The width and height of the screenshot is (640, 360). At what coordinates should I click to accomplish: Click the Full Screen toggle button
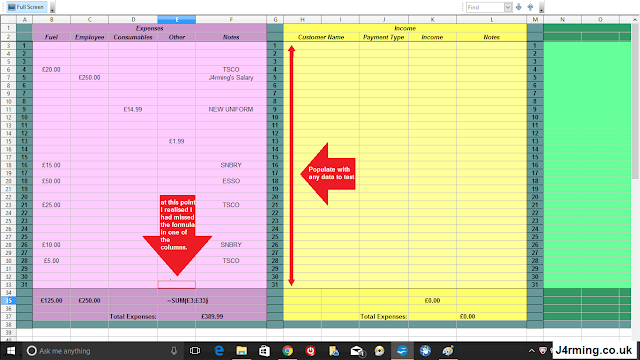click(27, 7)
